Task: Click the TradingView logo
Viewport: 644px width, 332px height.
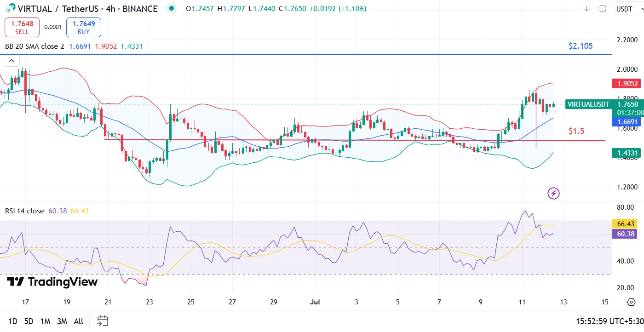Action: pyautogui.click(x=52, y=281)
